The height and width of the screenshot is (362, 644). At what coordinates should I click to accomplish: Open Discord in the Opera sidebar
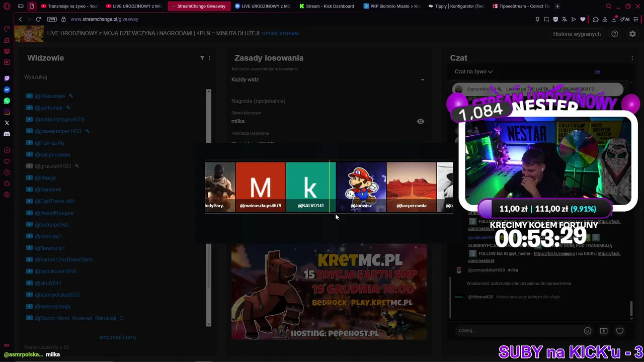click(7, 134)
